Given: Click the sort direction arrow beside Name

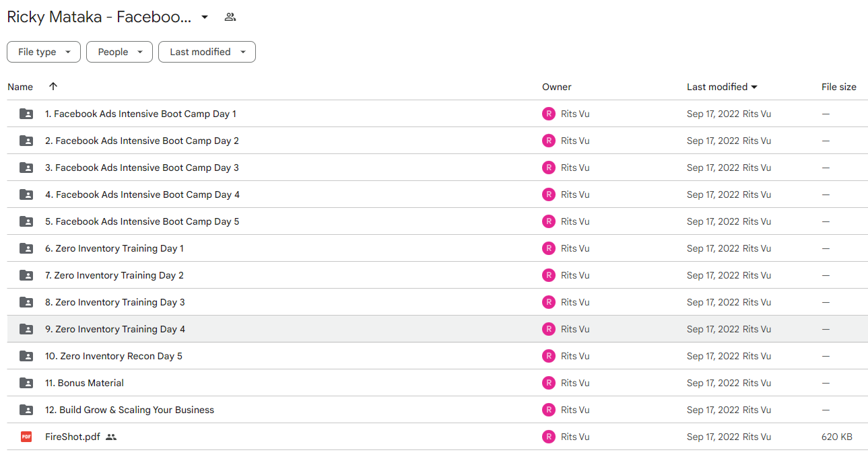Looking at the screenshot, I should point(53,86).
